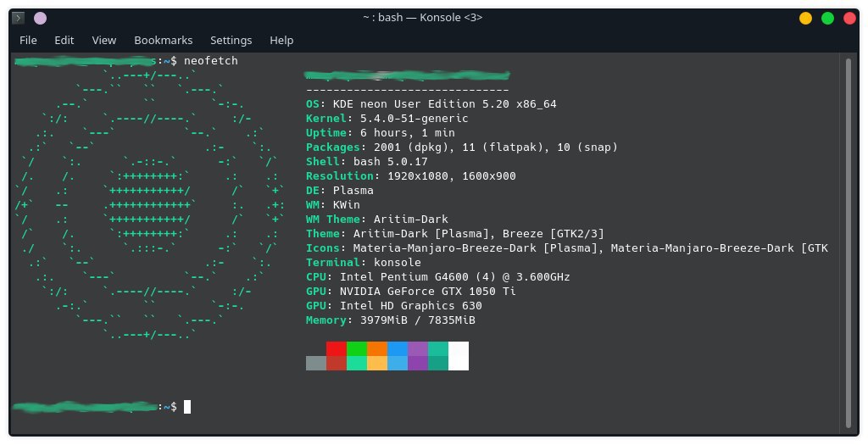Click the white color block at palette end
The width and height of the screenshot is (868, 445).
[459, 356]
